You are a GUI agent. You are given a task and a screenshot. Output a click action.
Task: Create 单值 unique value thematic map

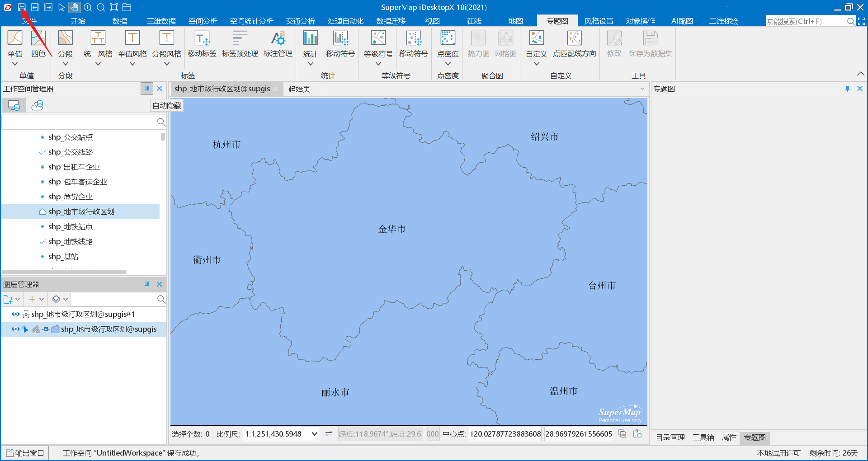(15, 38)
